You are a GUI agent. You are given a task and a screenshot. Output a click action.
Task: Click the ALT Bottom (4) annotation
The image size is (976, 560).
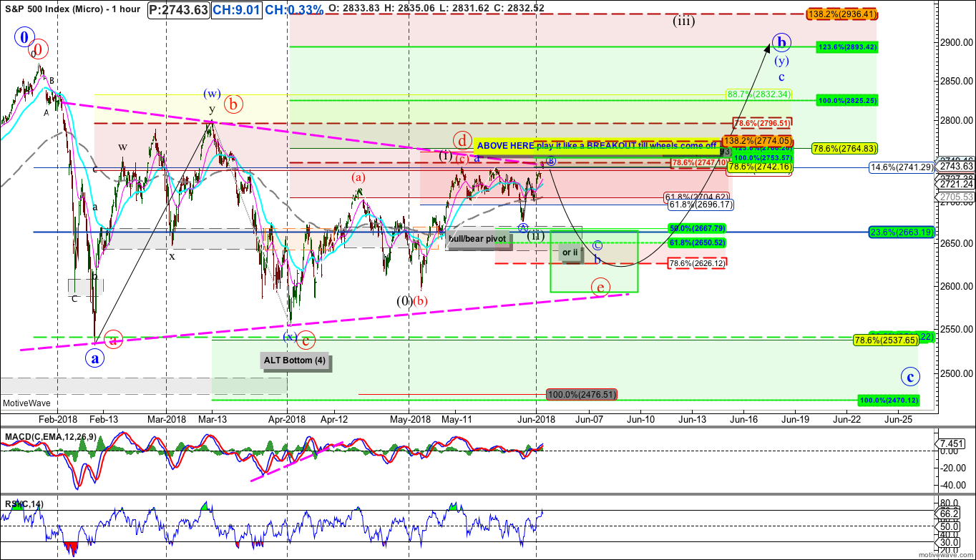pyautogui.click(x=295, y=360)
